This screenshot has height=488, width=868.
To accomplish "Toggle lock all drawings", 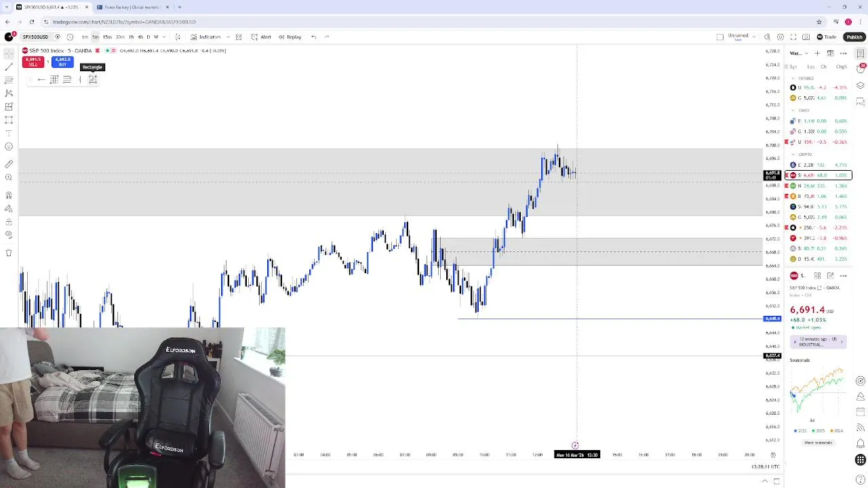I will 9,222.
